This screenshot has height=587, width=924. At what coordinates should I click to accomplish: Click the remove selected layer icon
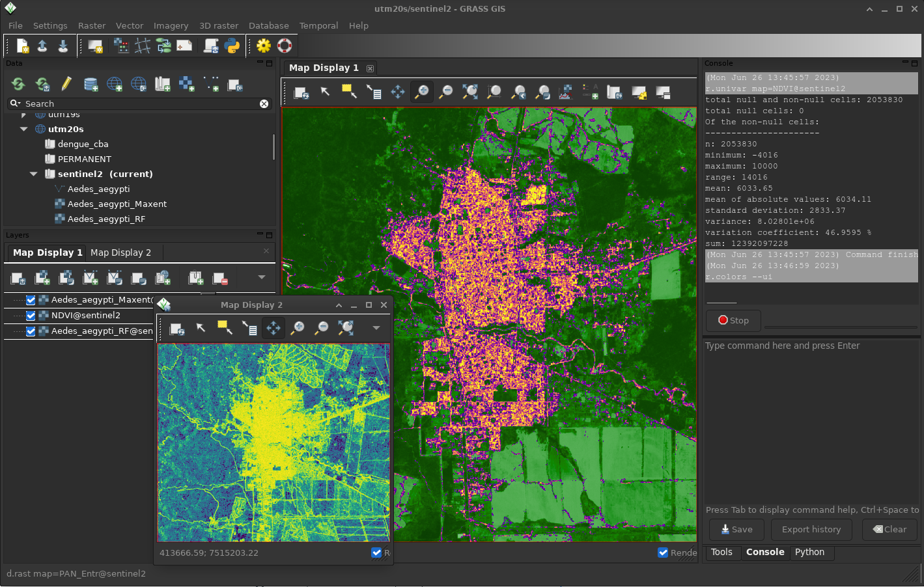pyautogui.click(x=220, y=279)
